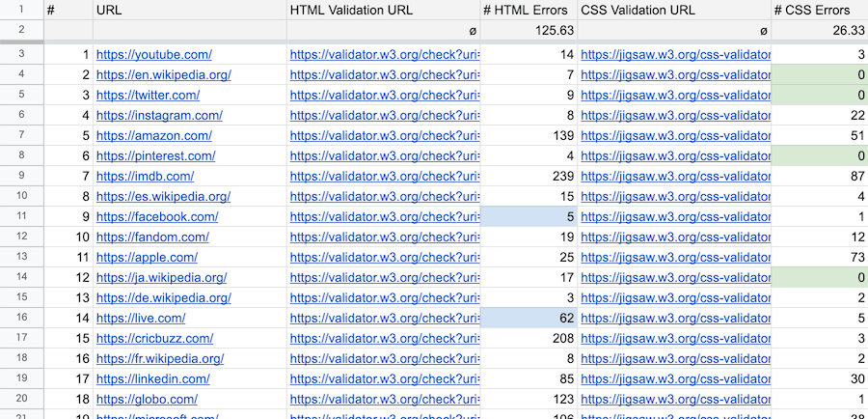
Task: Click the highlighted HTML errors cell for facebook.com
Action: point(529,216)
